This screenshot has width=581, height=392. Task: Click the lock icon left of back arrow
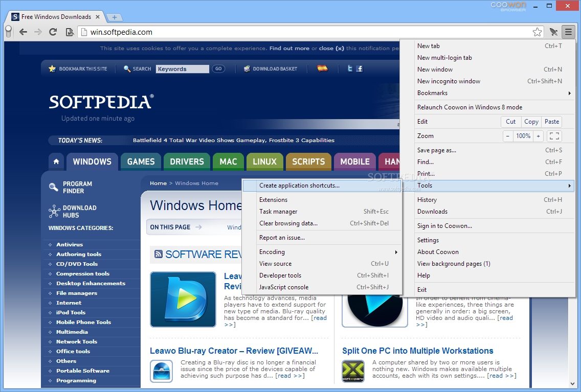(x=9, y=32)
